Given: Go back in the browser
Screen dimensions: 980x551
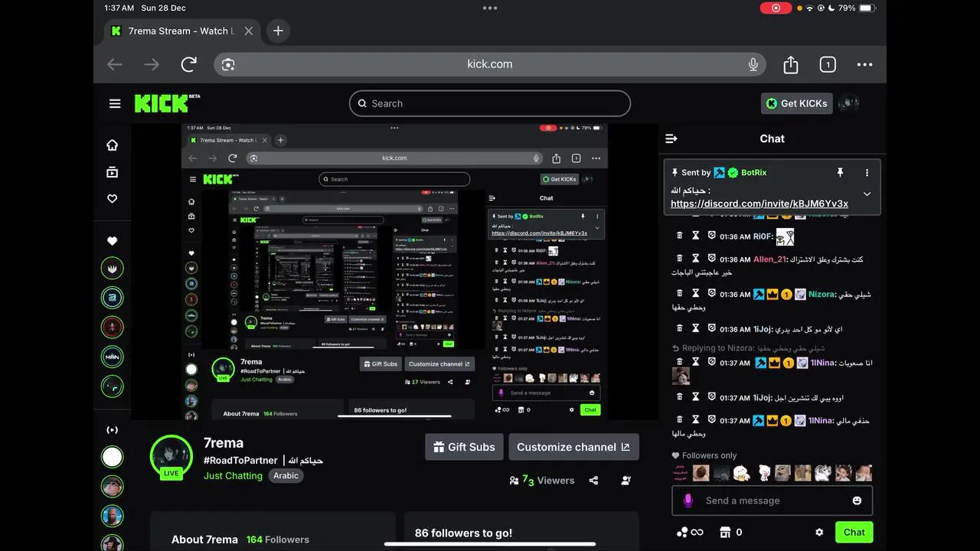Looking at the screenshot, I should [x=115, y=64].
